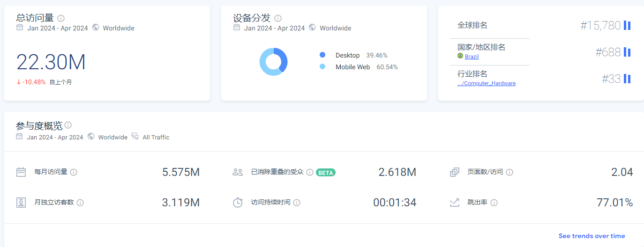Click bar icon beside industry rank #33
Screen dimensions: 644x247
tap(627, 79)
